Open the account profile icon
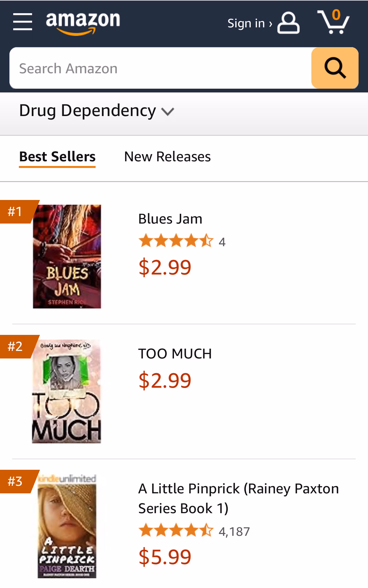 click(288, 23)
